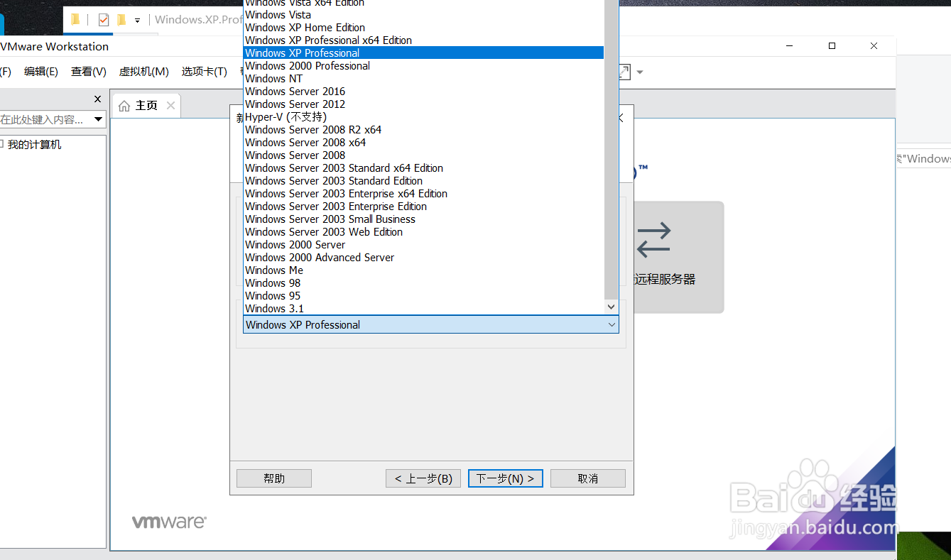
Task: Choose Windows Server 2003 Web Edition
Action: [423, 232]
